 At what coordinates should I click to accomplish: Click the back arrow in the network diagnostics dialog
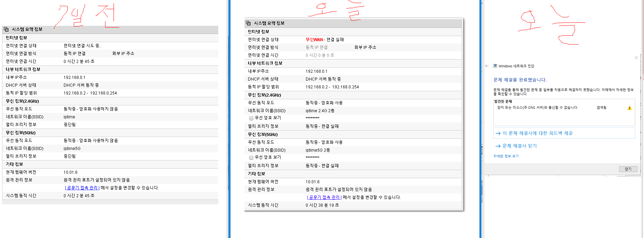[487, 66]
